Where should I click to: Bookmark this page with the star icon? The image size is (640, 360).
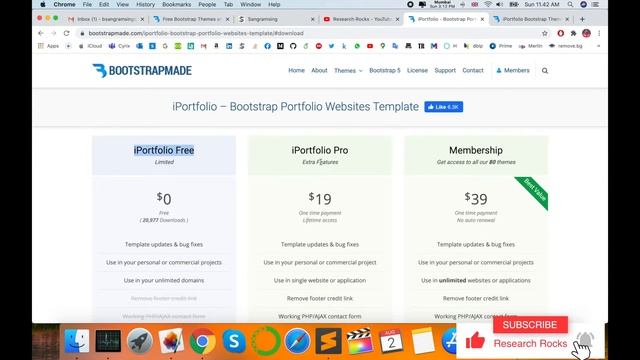coord(545,33)
